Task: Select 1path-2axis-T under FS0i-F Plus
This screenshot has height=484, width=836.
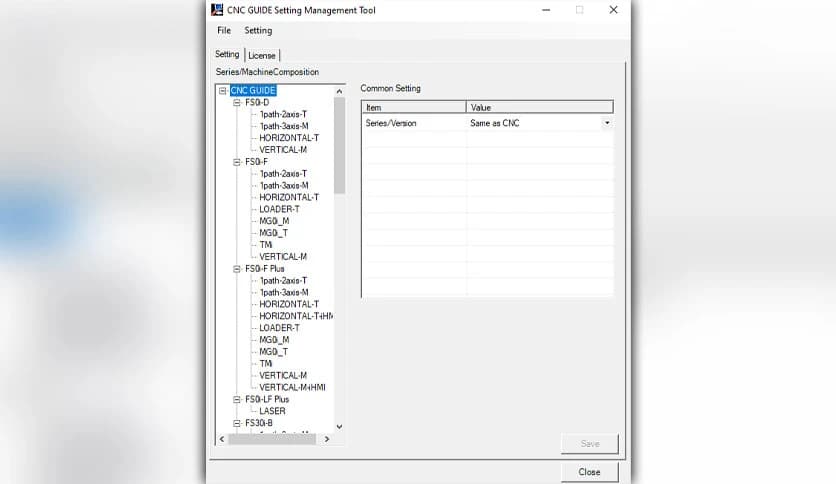Action: [x=283, y=280]
